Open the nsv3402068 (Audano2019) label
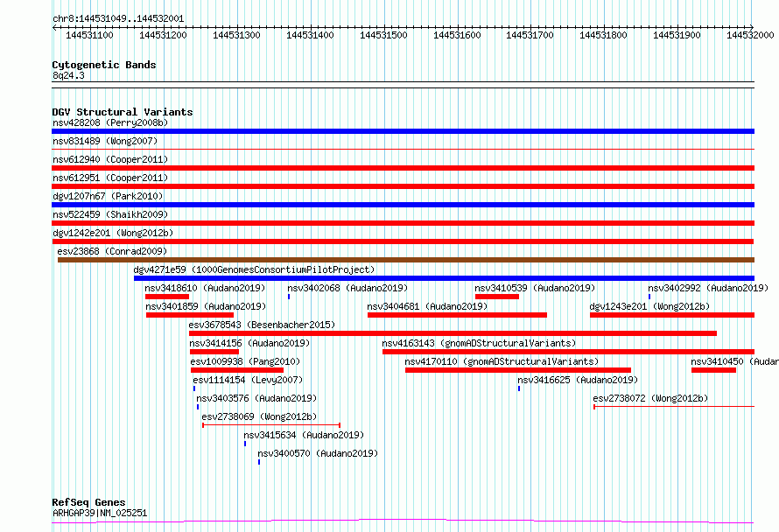This screenshot has width=779, height=532. 347,288
